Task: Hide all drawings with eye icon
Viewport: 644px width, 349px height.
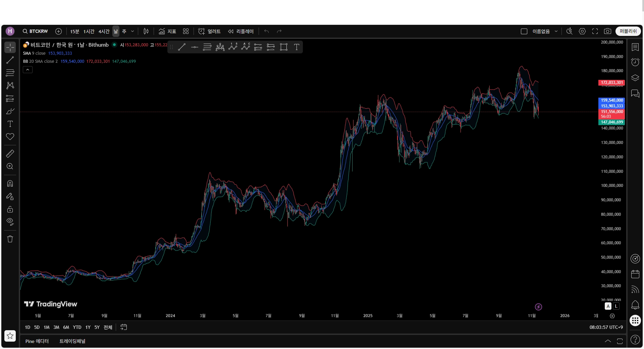Action: (10, 222)
